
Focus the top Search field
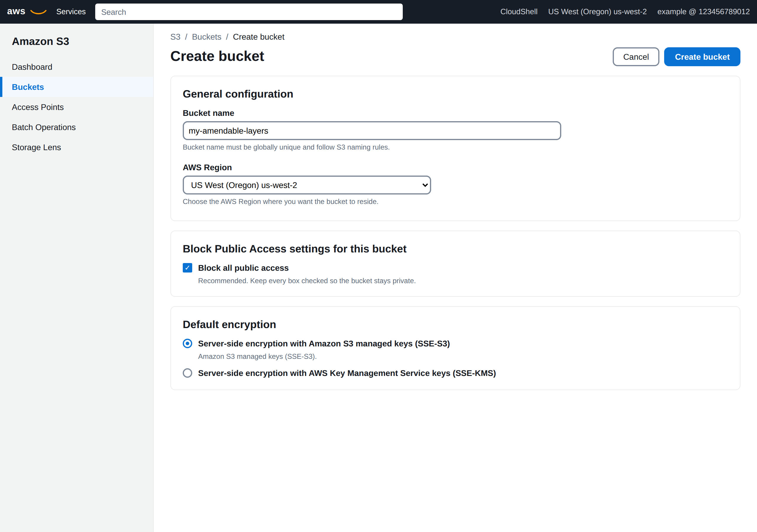coord(249,12)
